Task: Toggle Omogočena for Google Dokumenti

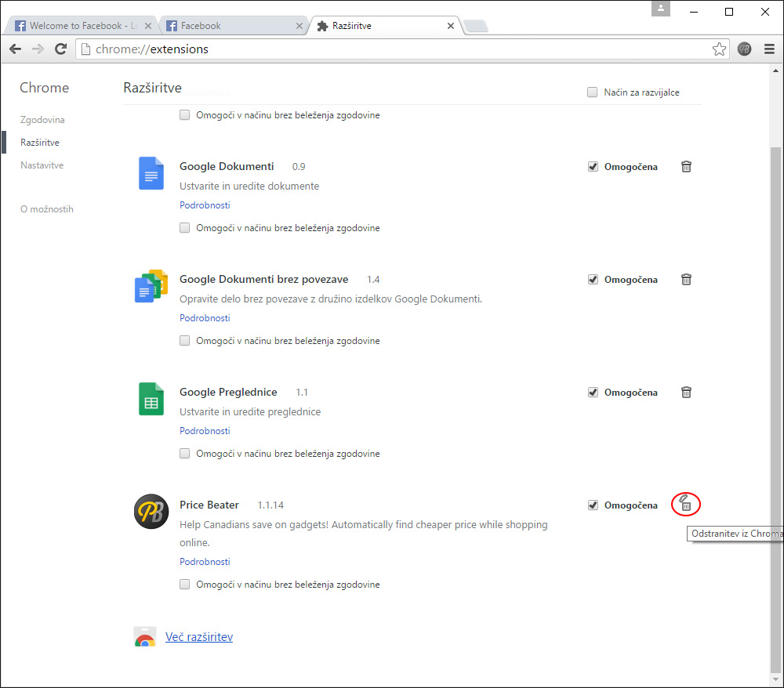Action: pos(593,166)
